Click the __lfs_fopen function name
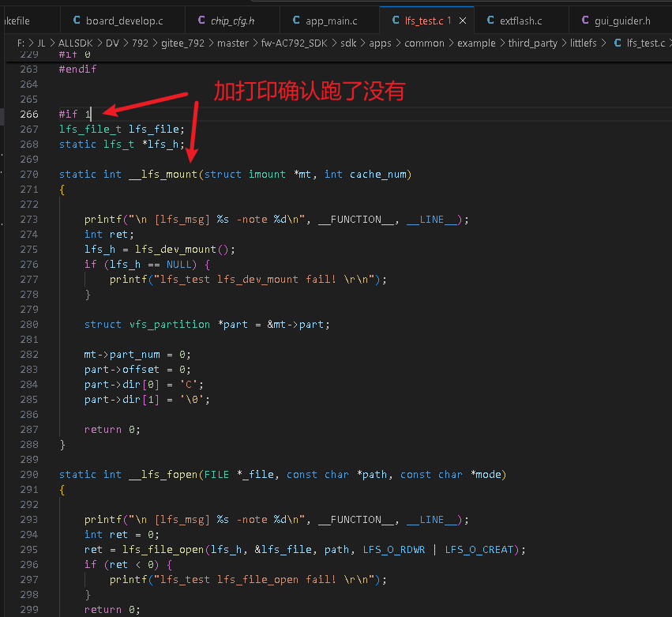The image size is (672, 617). [163, 475]
